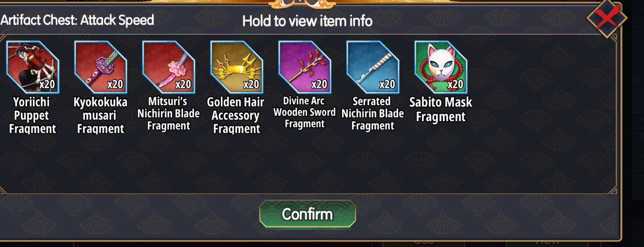644x247 pixels.
Task: Pick the Sabito fox mask icon
Action: click(x=441, y=67)
